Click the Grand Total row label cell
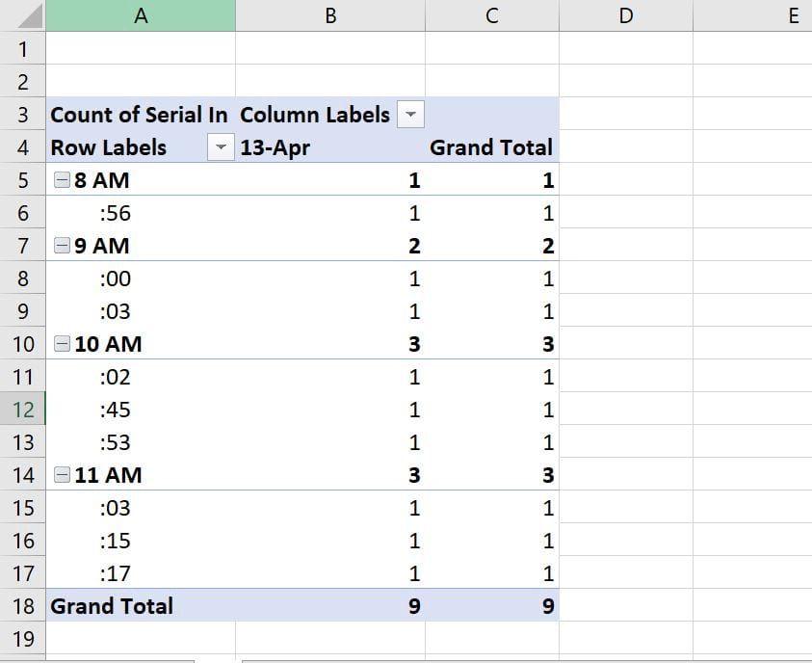Image resolution: width=812 pixels, height=663 pixels. click(x=141, y=606)
